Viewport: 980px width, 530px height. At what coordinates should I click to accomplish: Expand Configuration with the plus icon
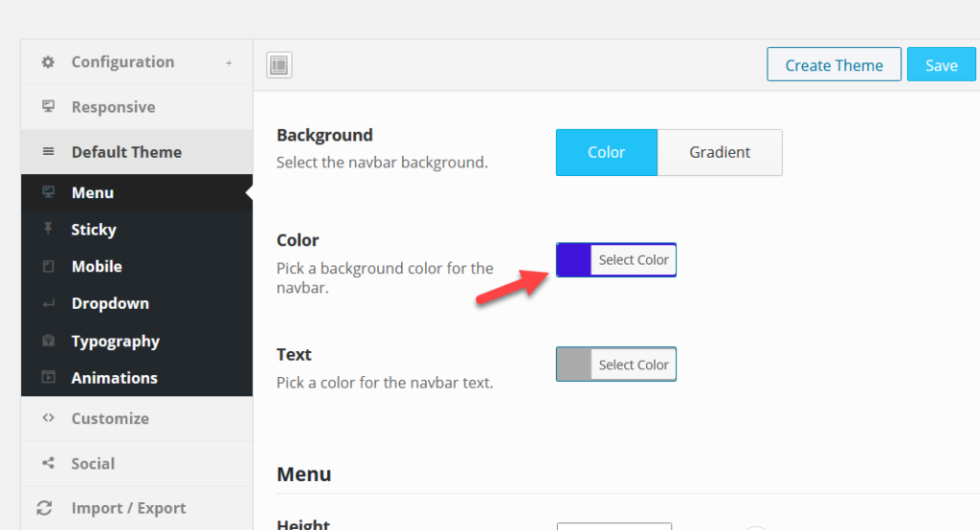point(229,62)
